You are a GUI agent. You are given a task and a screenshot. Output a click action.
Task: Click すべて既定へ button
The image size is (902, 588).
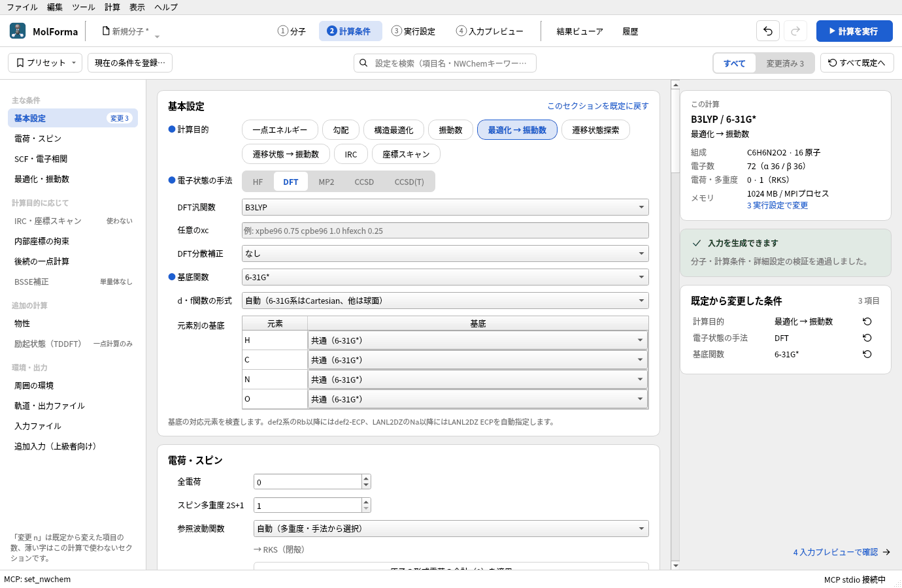857,63
